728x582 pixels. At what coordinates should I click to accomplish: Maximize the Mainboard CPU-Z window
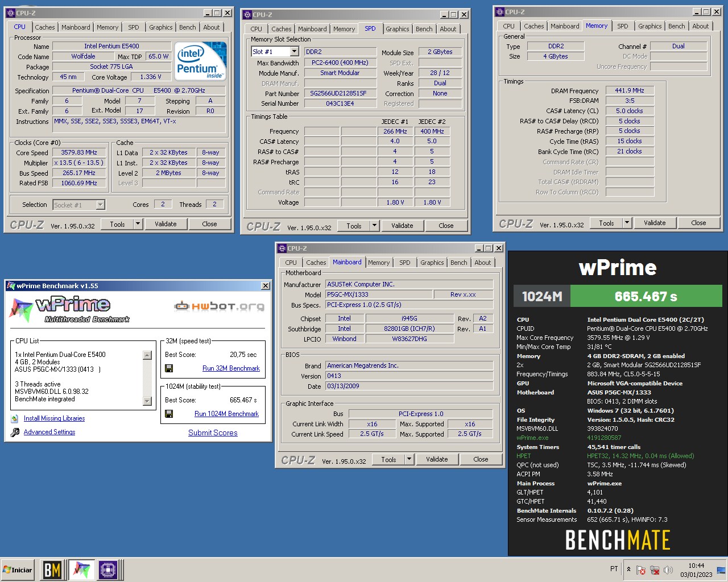(x=489, y=248)
